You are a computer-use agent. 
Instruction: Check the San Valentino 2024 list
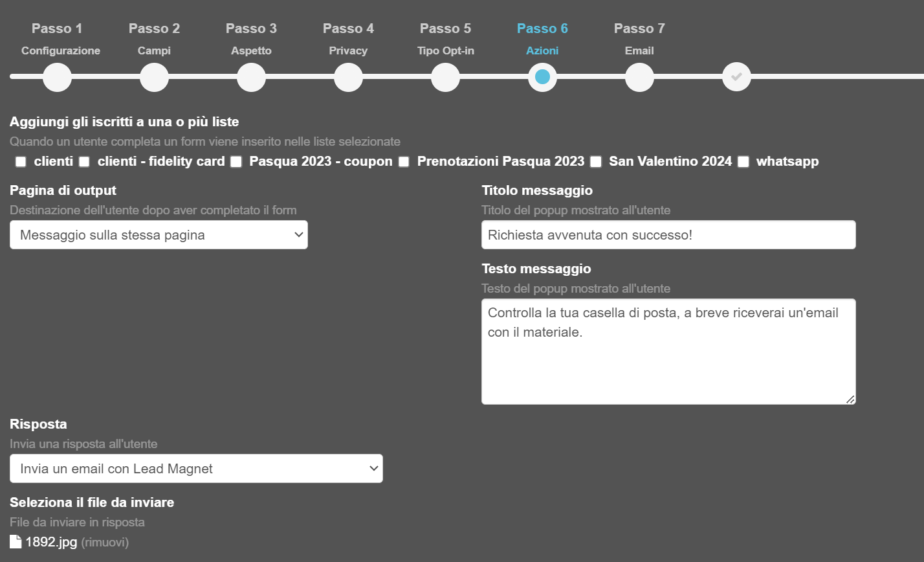tap(596, 161)
